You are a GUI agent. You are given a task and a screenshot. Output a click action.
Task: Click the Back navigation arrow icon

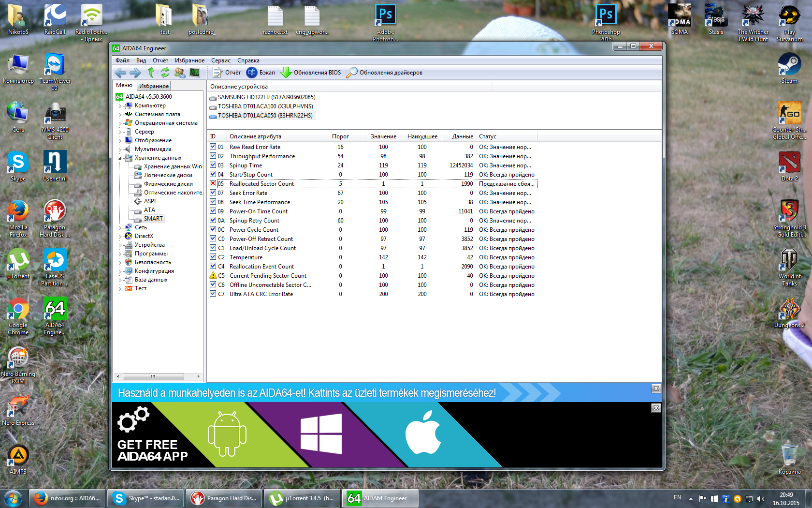coord(120,73)
